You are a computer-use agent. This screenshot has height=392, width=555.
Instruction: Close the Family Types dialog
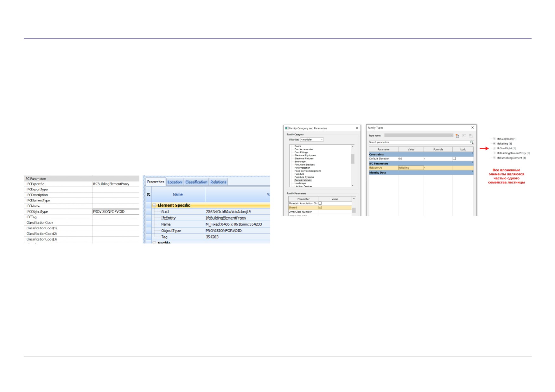[x=473, y=128]
